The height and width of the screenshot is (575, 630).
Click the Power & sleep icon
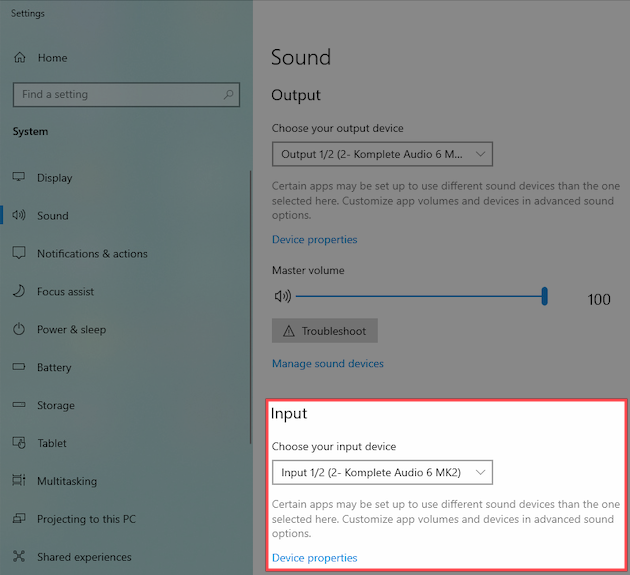(19, 329)
